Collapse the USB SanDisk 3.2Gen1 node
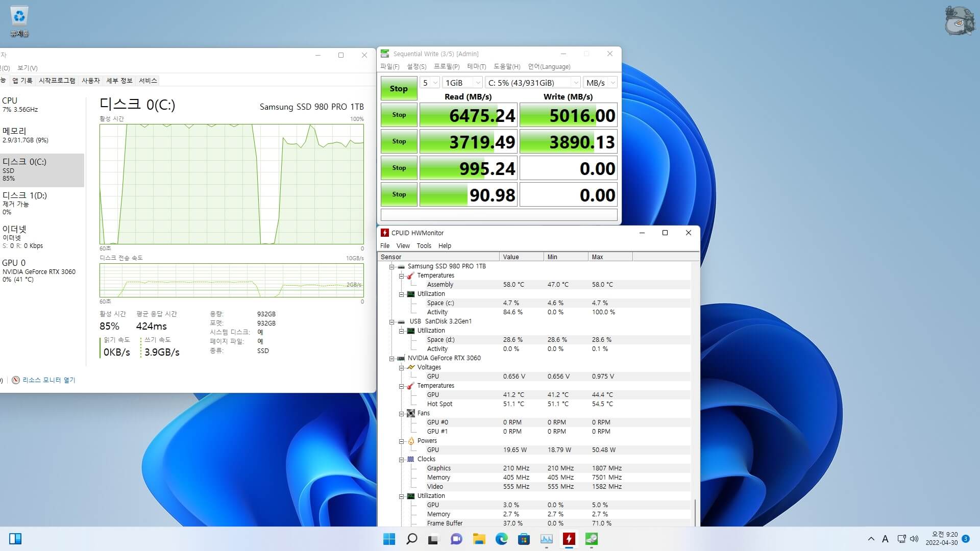The width and height of the screenshot is (980, 551). 392,322
